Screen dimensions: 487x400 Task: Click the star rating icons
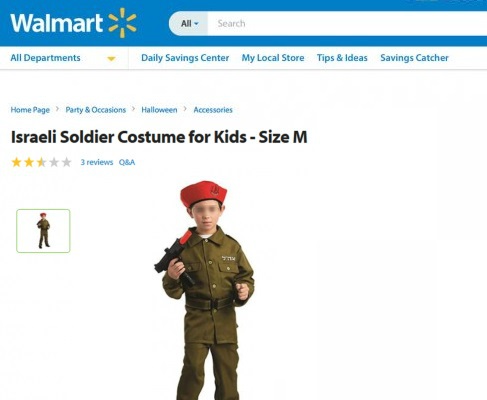(x=42, y=162)
